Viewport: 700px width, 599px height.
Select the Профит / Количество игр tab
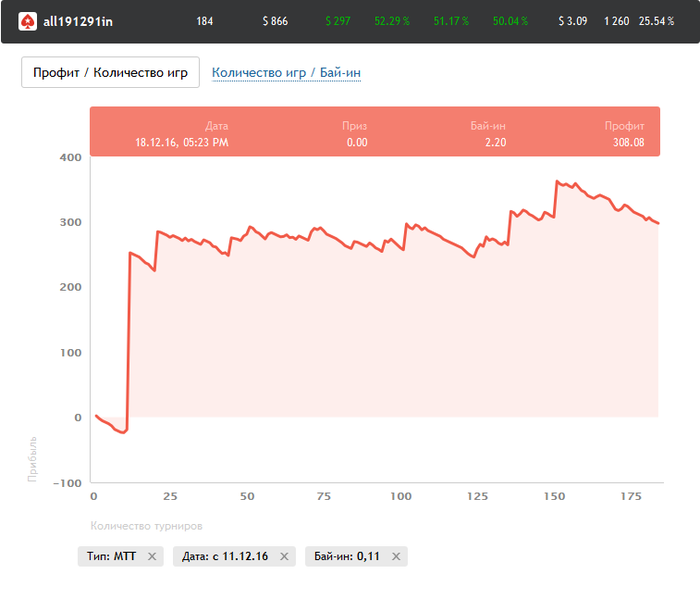coord(110,73)
